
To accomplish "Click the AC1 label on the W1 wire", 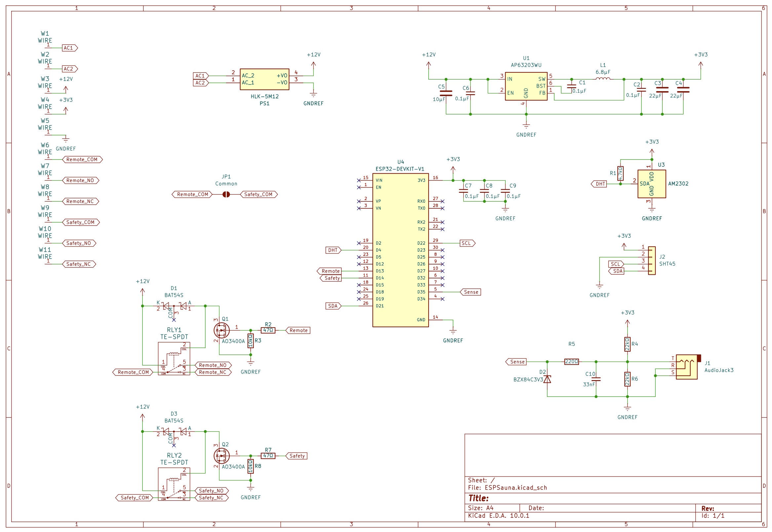I will click(x=70, y=48).
